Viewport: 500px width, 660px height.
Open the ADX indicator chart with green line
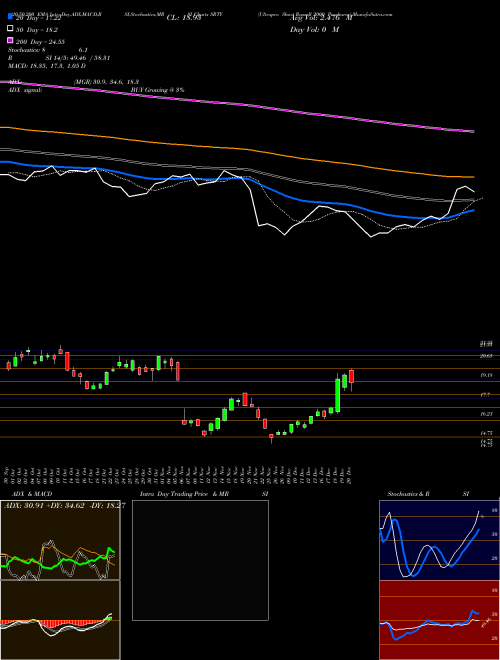60,540
